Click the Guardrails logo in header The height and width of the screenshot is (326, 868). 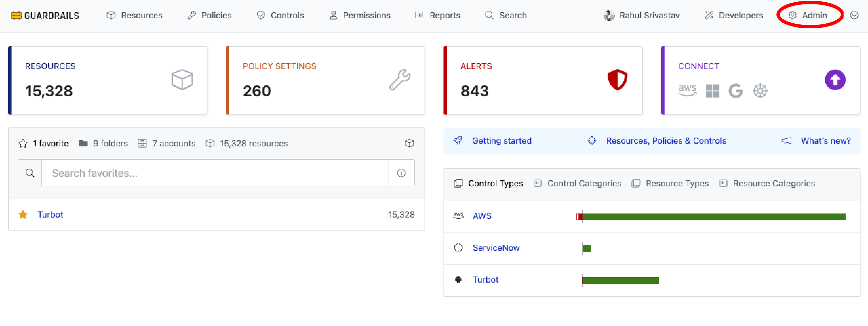(x=45, y=16)
